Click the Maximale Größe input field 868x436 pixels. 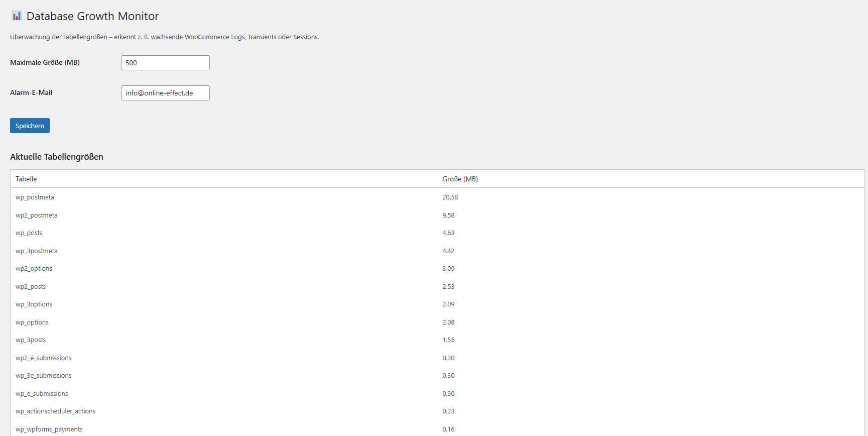[165, 63]
